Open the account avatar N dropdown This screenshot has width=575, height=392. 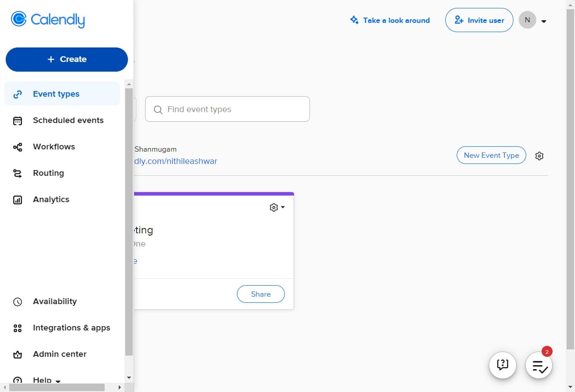[x=532, y=20]
